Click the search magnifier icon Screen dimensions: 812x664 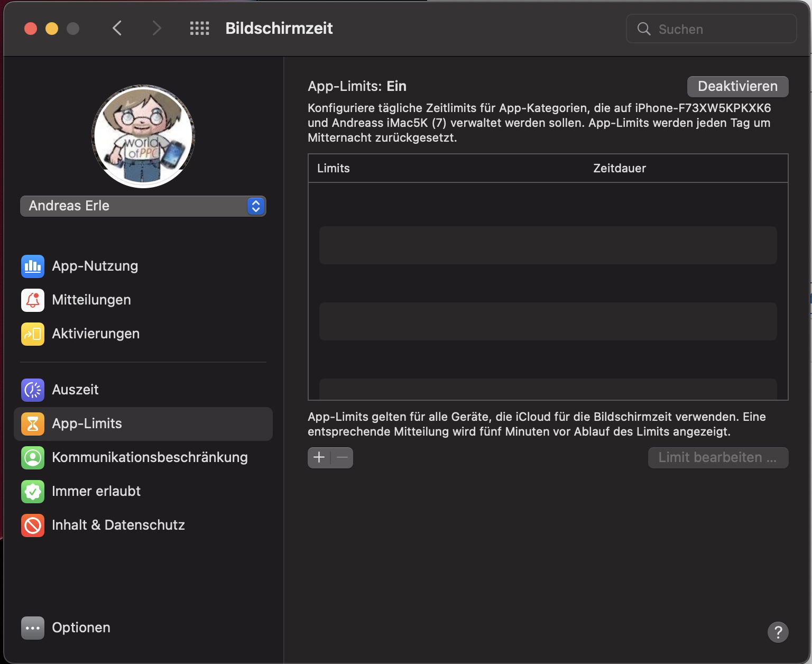coord(644,29)
